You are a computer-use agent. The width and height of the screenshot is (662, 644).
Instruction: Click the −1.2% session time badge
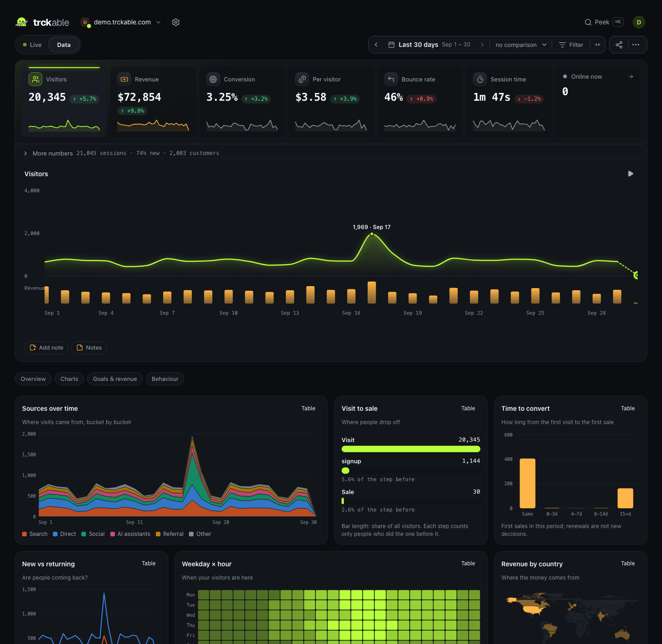coord(529,99)
